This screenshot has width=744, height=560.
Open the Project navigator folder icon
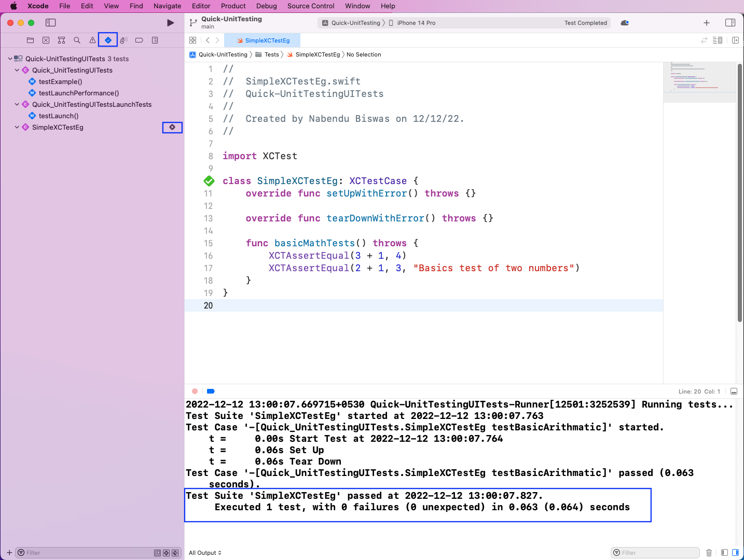pyautogui.click(x=30, y=40)
